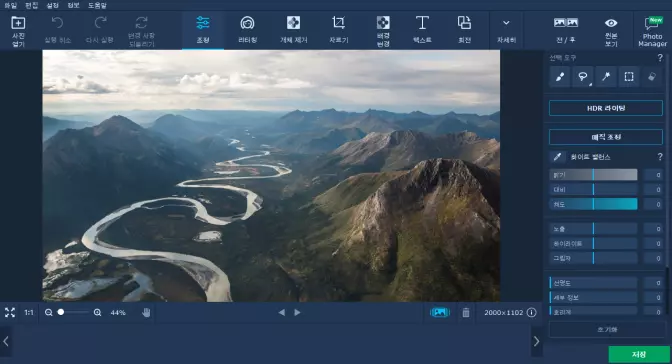The width and height of the screenshot is (672, 364).
Task: Open the 편집 menu
Action: (x=31, y=5)
